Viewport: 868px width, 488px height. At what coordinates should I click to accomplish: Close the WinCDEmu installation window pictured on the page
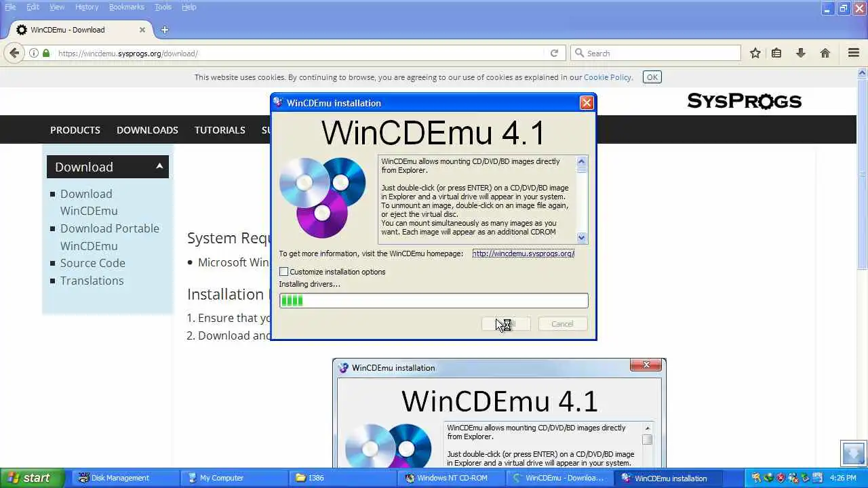pos(646,365)
